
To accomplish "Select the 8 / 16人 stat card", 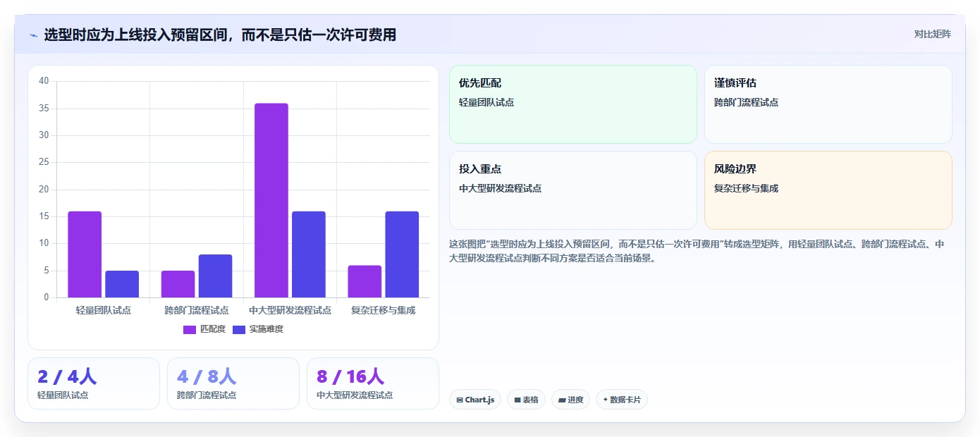I will point(373,383).
